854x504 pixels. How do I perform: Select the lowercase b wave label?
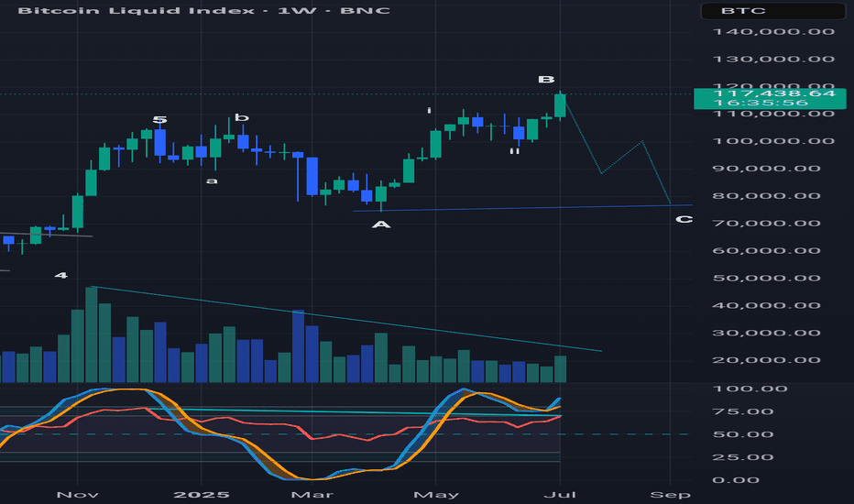(242, 117)
